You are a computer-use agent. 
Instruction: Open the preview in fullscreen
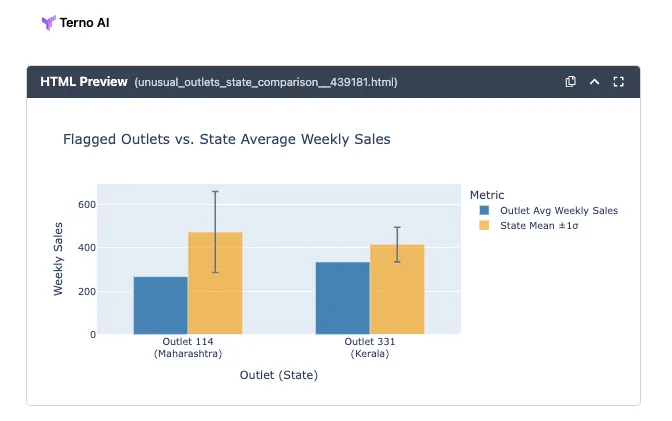tap(618, 82)
